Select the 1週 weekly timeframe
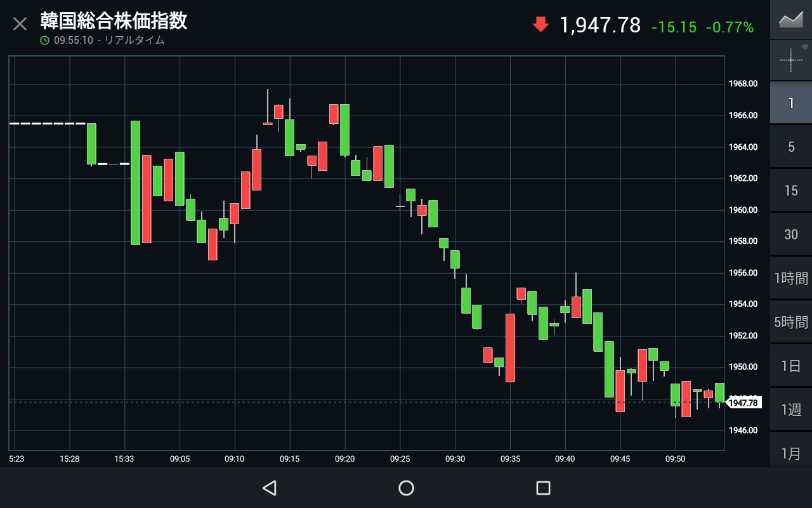Image resolution: width=812 pixels, height=508 pixels. point(790,410)
